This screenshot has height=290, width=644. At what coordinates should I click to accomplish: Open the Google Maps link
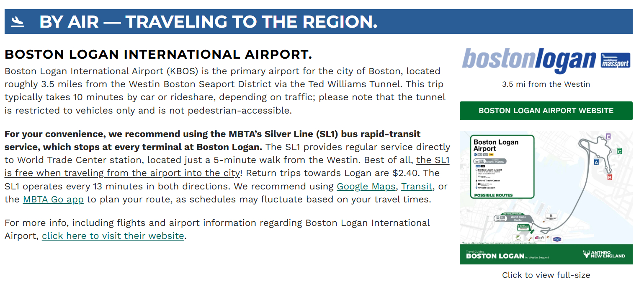pyautogui.click(x=366, y=186)
